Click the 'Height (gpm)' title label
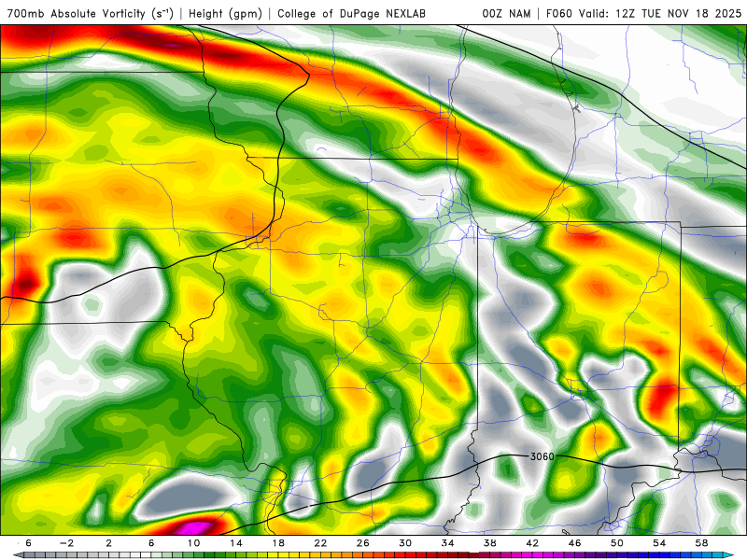This screenshot has height=560, width=747. pos(225,14)
